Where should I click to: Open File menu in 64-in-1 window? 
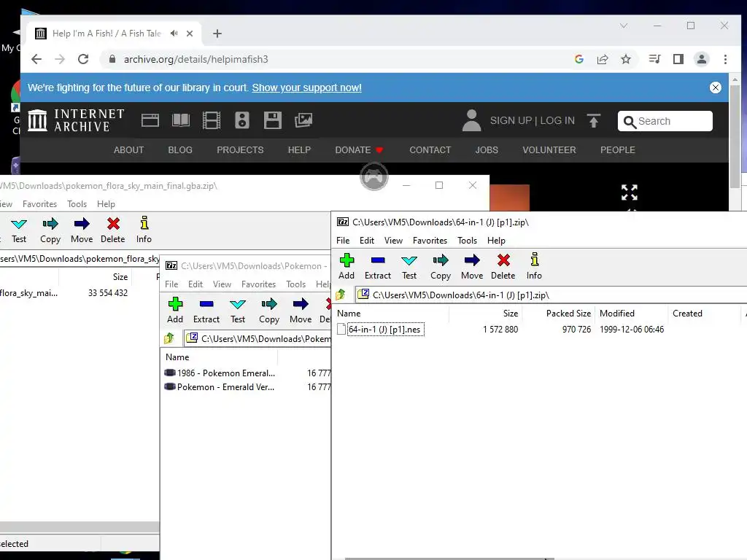[343, 241]
